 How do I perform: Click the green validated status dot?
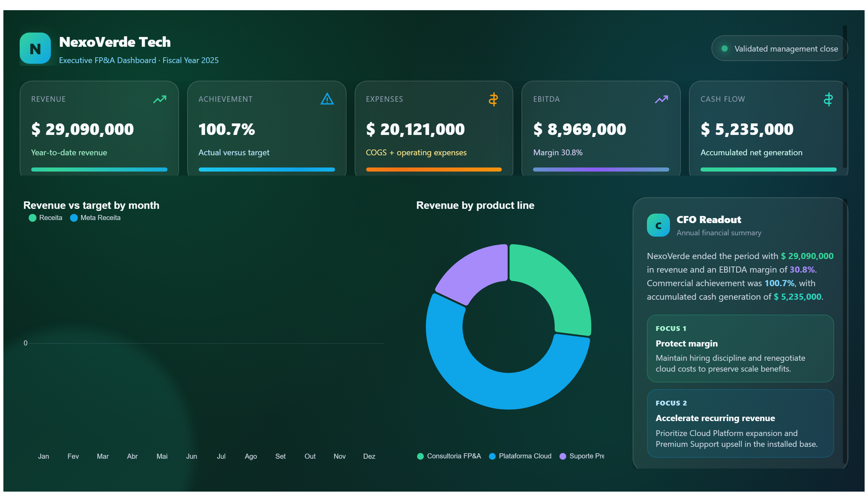click(724, 48)
